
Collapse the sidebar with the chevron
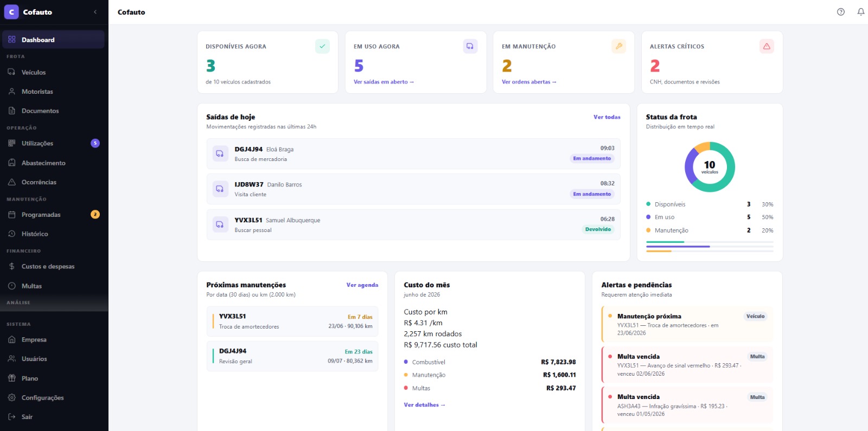pyautogui.click(x=95, y=12)
